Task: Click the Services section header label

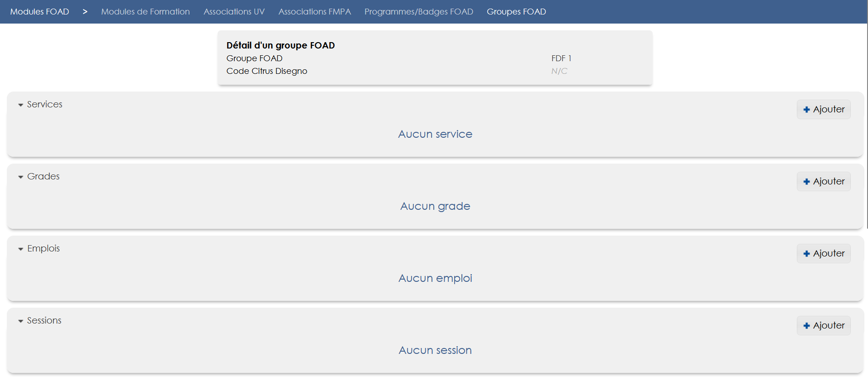Action: [44, 104]
